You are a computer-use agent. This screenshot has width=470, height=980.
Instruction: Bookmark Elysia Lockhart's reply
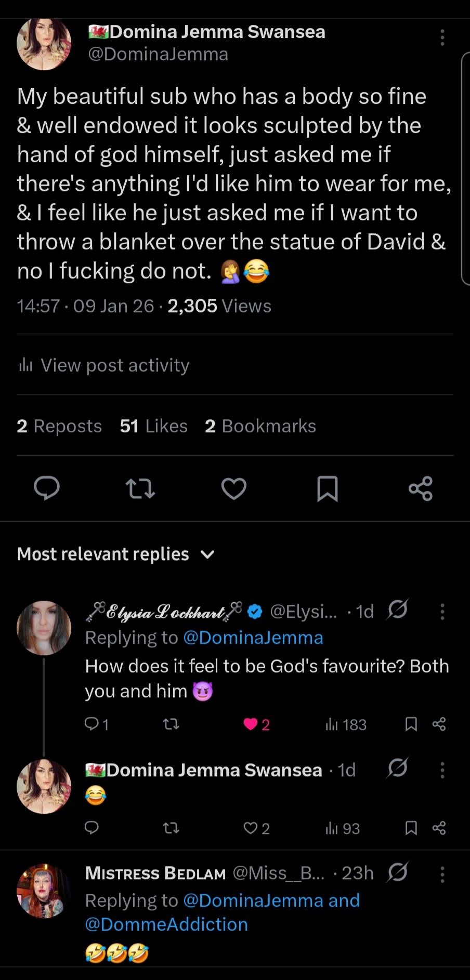(x=411, y=724)
